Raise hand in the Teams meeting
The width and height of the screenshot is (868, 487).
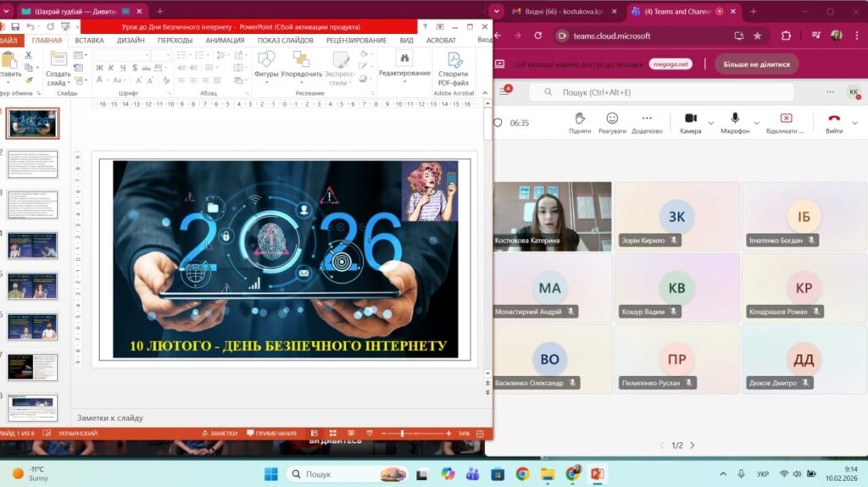coord(580,123)
